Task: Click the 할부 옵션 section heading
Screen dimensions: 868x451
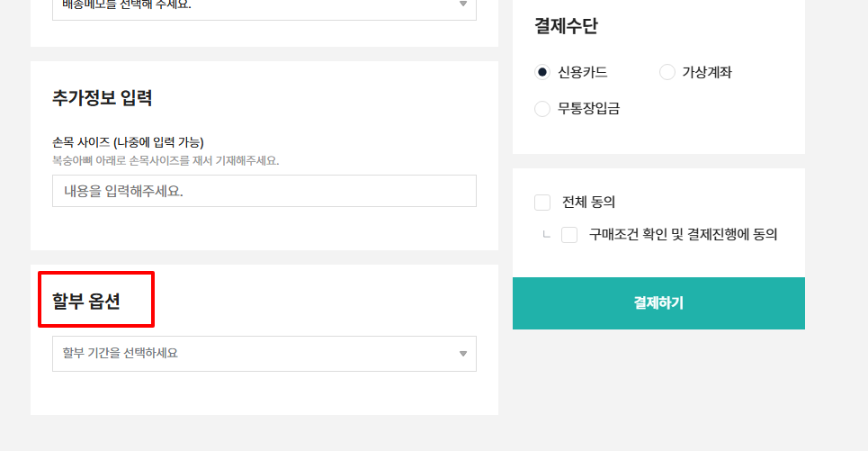Action: pyautogui.click(x=85, y=301)
